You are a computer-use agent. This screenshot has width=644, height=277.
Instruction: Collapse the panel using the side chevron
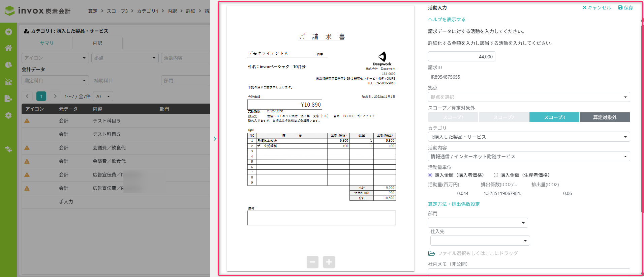[215, 139]
